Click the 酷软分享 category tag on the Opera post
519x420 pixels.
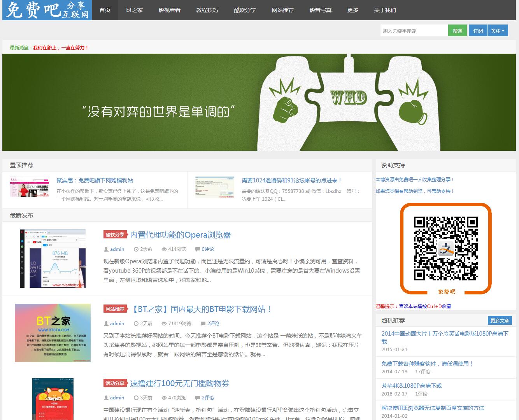pyautogui.click(x=115, y=234)
